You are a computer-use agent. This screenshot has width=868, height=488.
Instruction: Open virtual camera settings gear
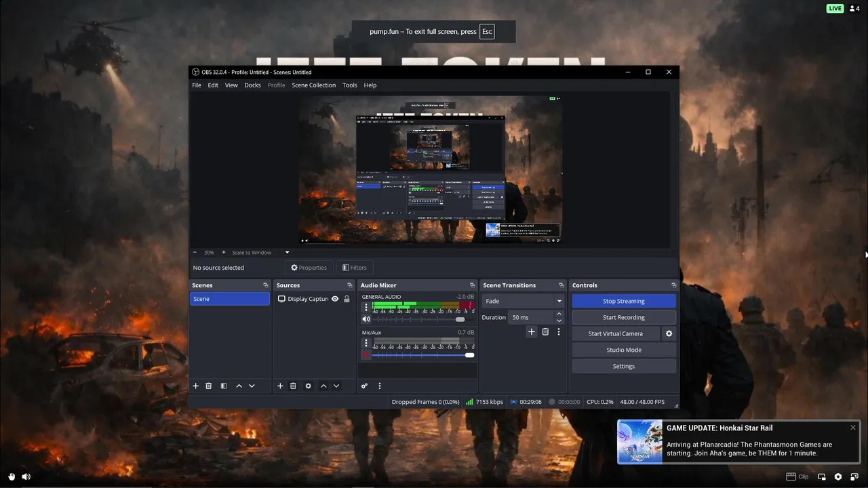669,333
